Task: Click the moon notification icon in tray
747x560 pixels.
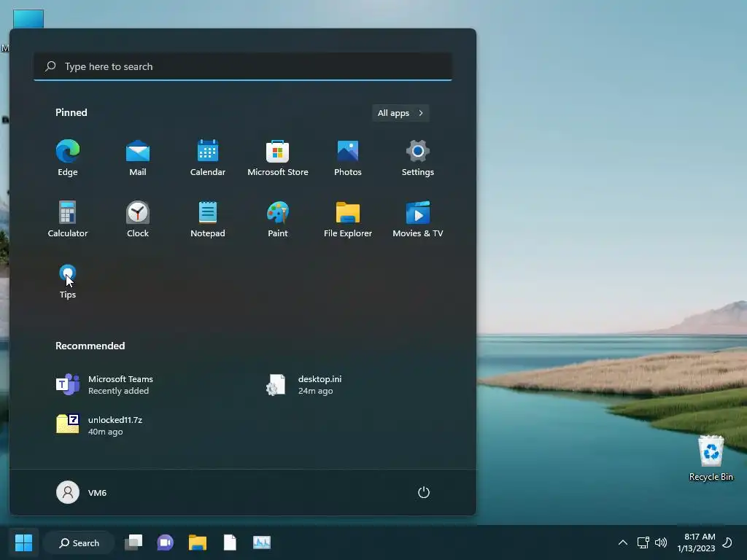Action: point(727,542)
